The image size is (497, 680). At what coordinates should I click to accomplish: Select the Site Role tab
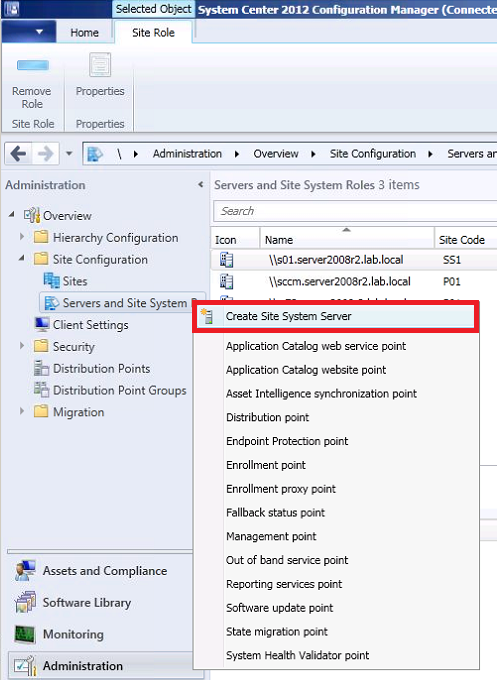coord(153,33)
